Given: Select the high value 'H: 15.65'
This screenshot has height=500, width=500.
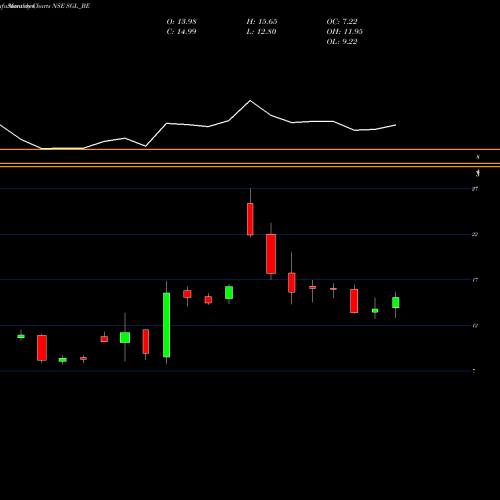Looking at the screenshot, I should click(262, 22).
